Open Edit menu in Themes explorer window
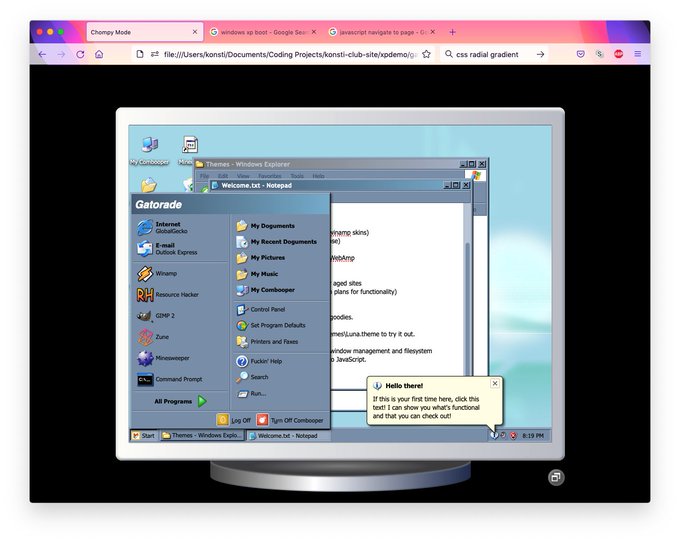 click(223, 176)
